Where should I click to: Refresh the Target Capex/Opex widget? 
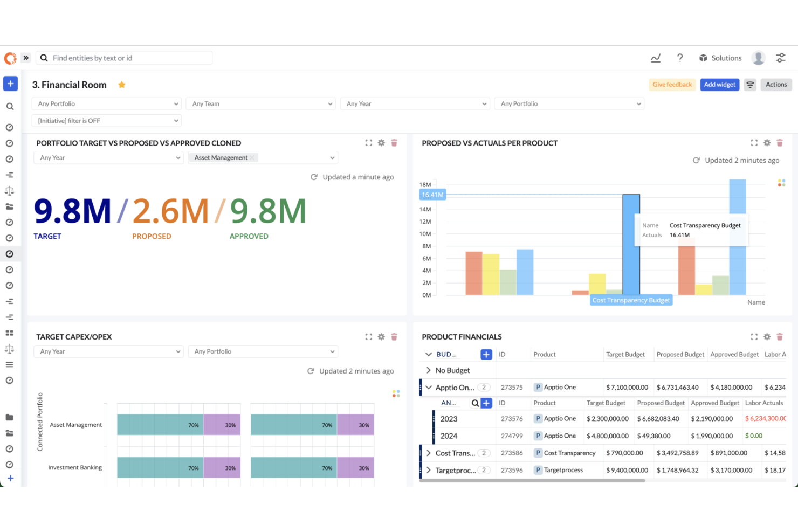311,371
